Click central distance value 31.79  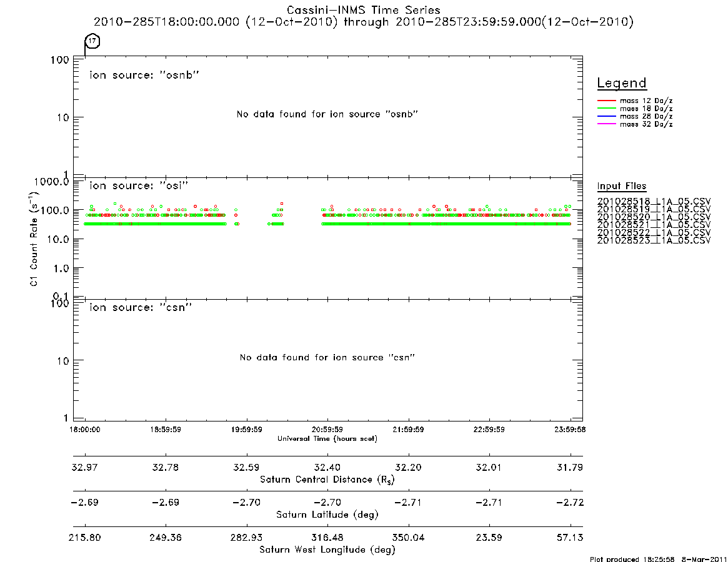[x=570, y=467]
